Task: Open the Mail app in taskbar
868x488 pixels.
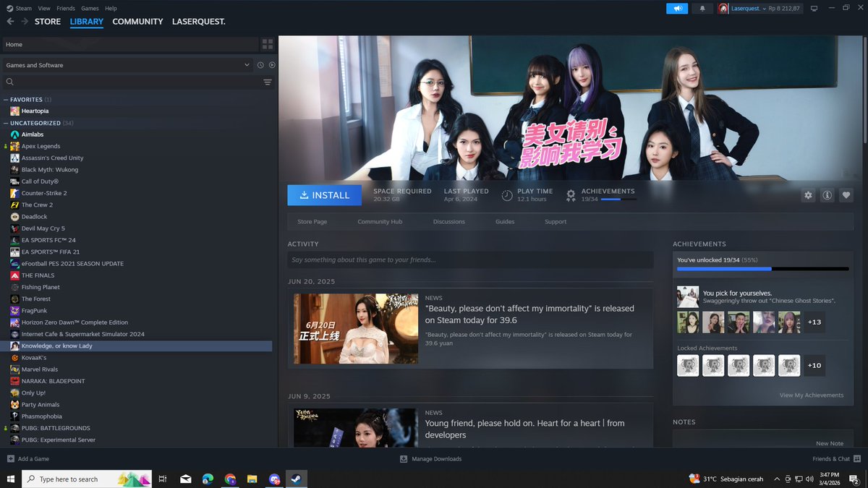Action: point(186,479)
